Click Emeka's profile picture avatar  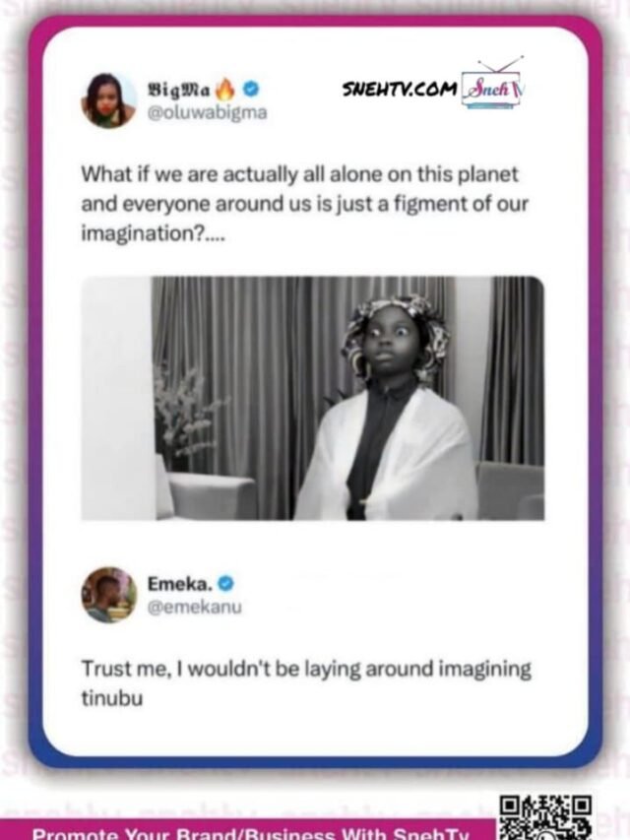(x=108, y=595)
